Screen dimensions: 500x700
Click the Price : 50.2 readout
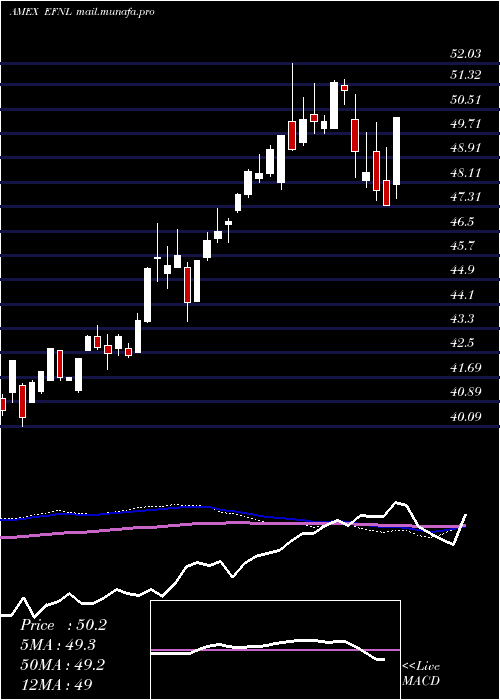click(x=63, y=625)
